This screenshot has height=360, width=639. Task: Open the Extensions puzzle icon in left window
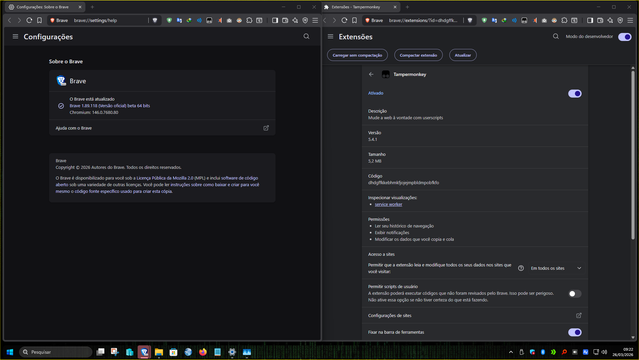(x=249, y=20)
